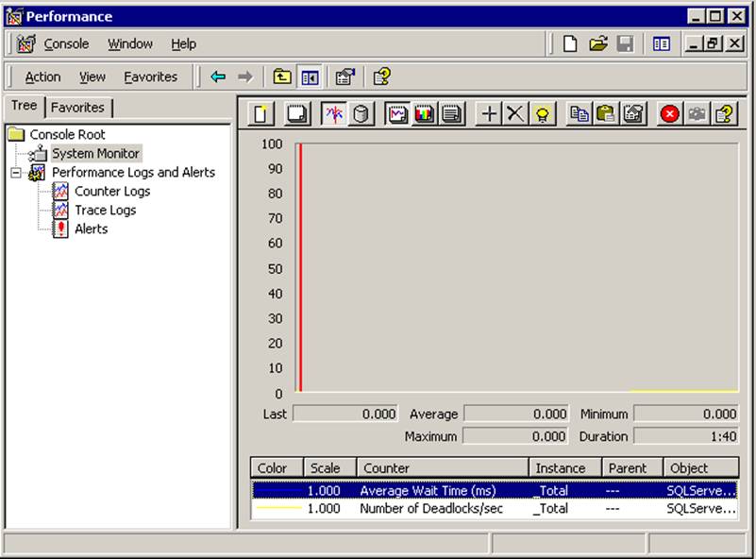Switch to the Favorites tab
The image size is (756, 559).
[80, 108]
